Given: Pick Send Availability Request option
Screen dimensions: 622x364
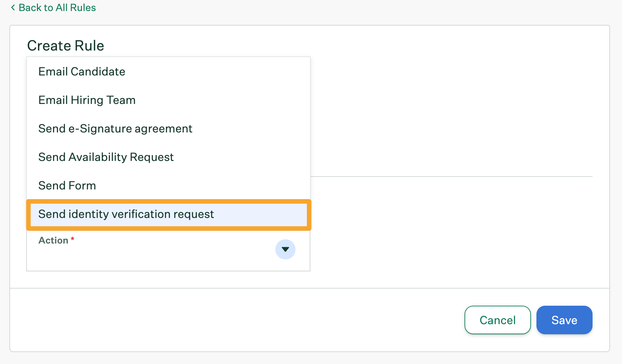Looking at the screenshot, I should (106, 157).
